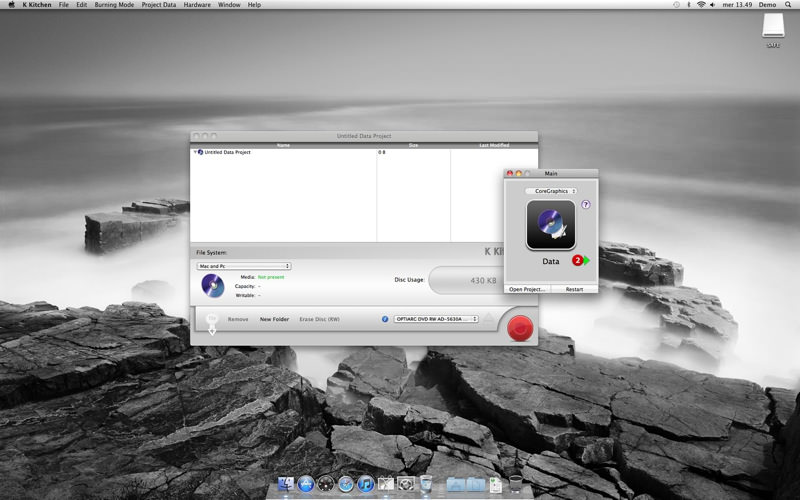The image size is (800, 500).
Task: Open the OPTIARC DVD RW drive selector
Action: click(x=436, y=319)
